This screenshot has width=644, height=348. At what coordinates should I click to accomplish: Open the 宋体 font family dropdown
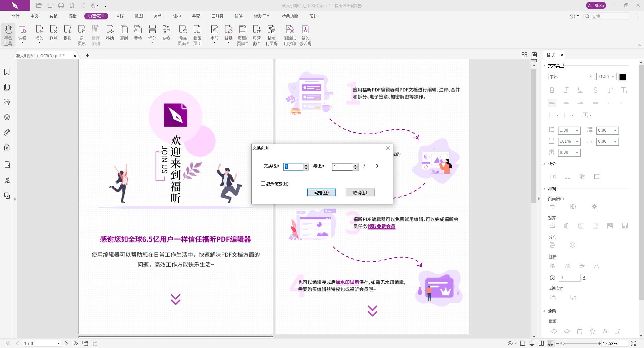pos(590,76)
